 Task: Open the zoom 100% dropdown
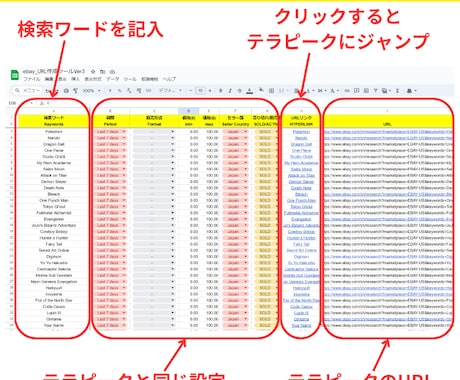tap(91, 91)
